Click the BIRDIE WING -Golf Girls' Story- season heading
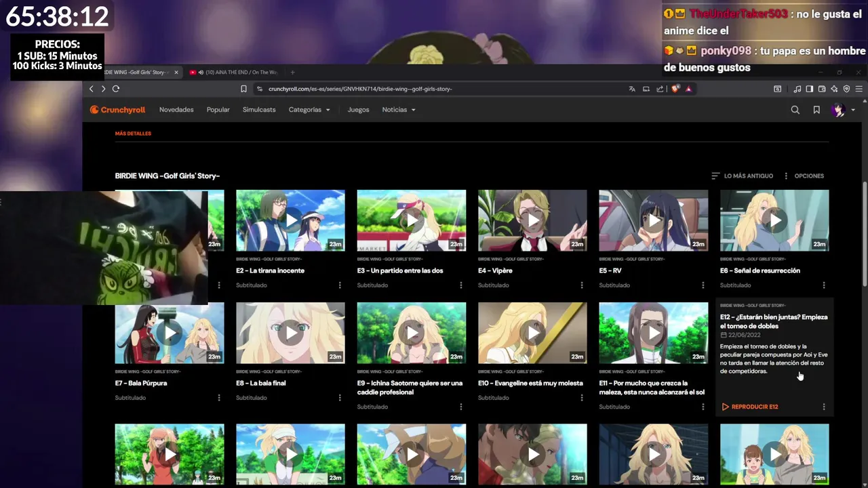 point(167,176)
